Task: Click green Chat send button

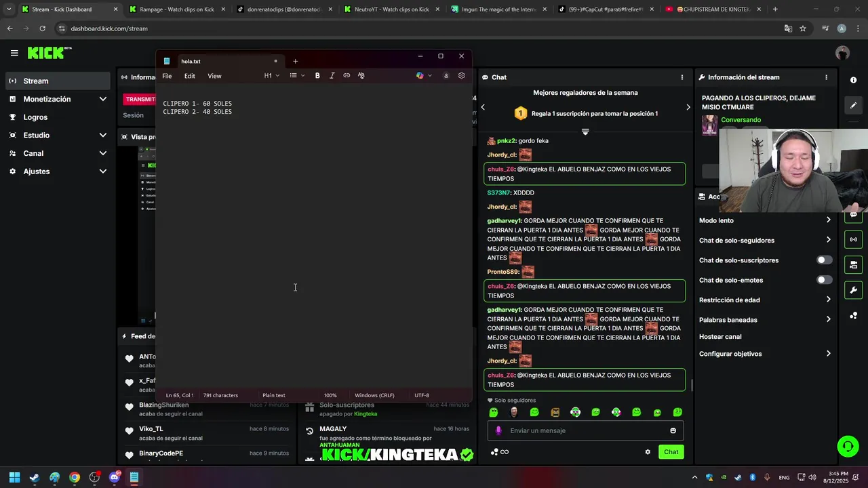Action: [671, 452]
